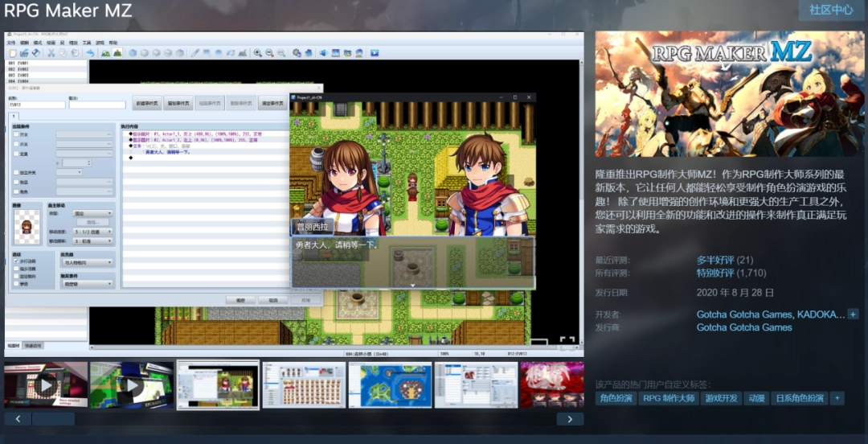Select the 角色扮演 tag
The width and height of the screenshot is (868, 444).
(616, 398)
